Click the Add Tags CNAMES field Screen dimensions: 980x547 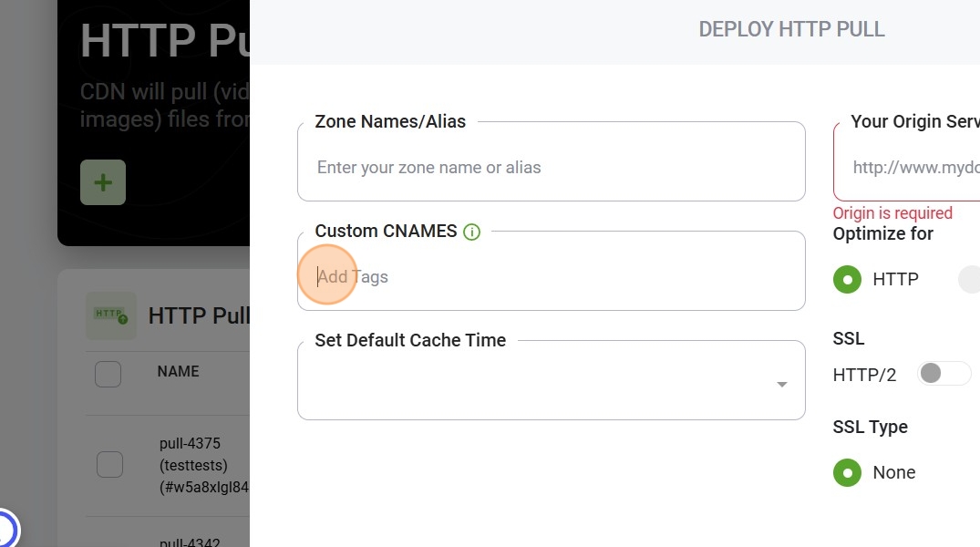coord(552,271)
